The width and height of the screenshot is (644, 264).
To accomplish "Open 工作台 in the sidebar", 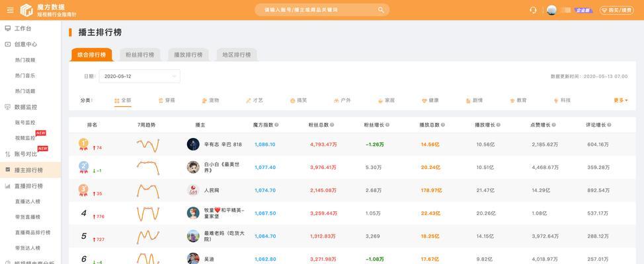I will click(x=22, y=28).
